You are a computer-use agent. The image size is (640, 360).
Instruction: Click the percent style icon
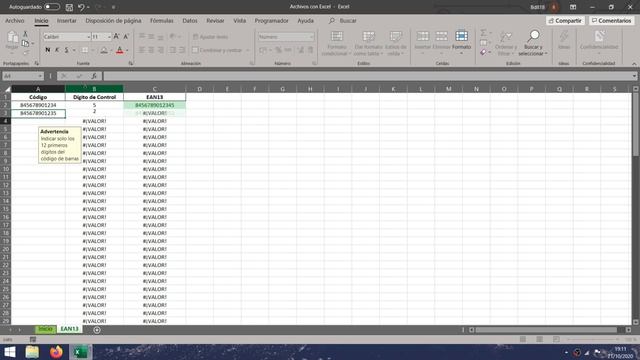click(x=278, y=50)
